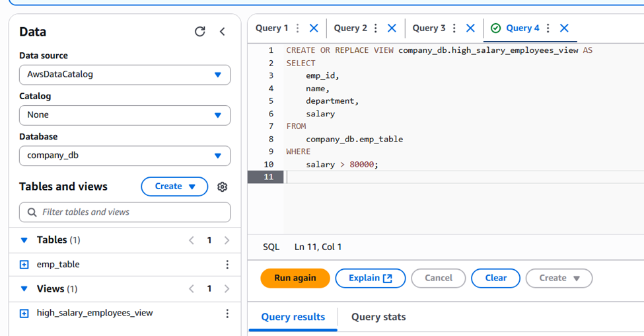Viewport: 644px width, 336px height.
Task: Go to next page of Tables
Action: (x=227, y=240)
